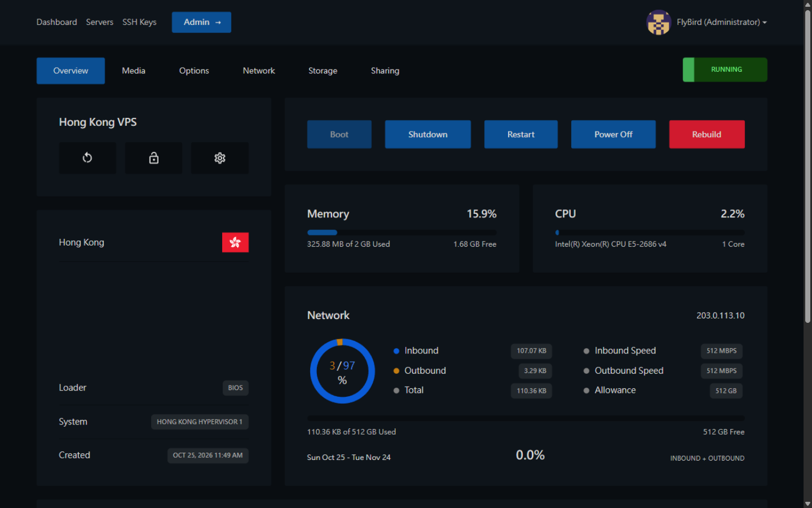Open the SSH Keys link
The height and width of the screenshot is (508, 812).
(x=139, y=22)
